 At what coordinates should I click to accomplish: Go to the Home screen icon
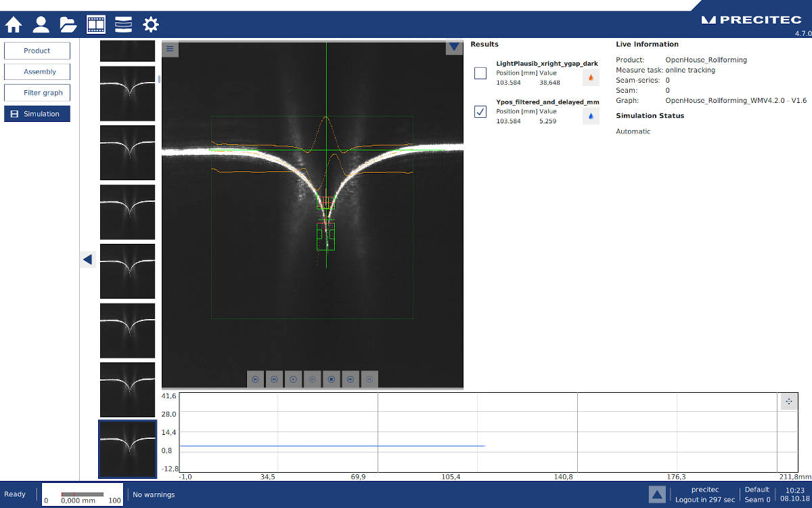[x=14, y=25]
